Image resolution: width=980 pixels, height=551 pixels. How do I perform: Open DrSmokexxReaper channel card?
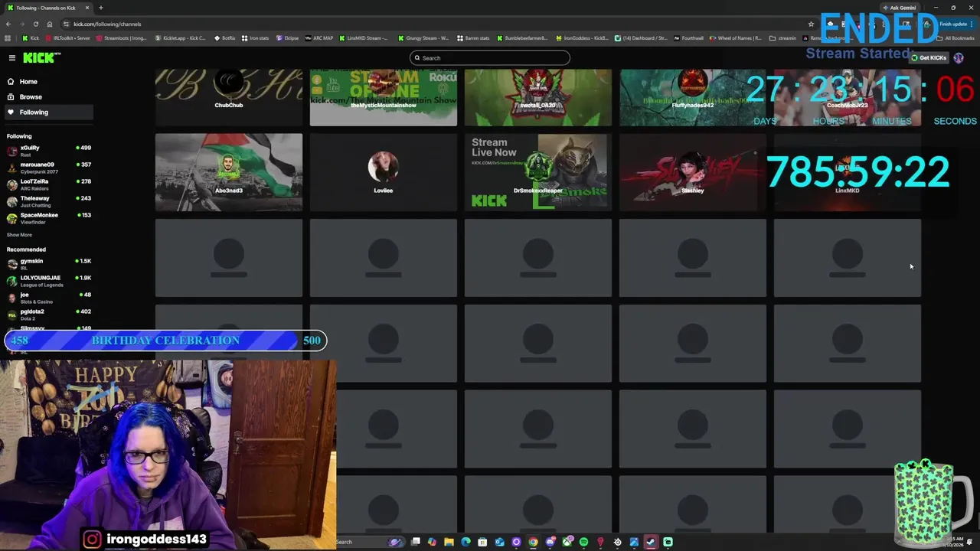(x=537, y=172)
